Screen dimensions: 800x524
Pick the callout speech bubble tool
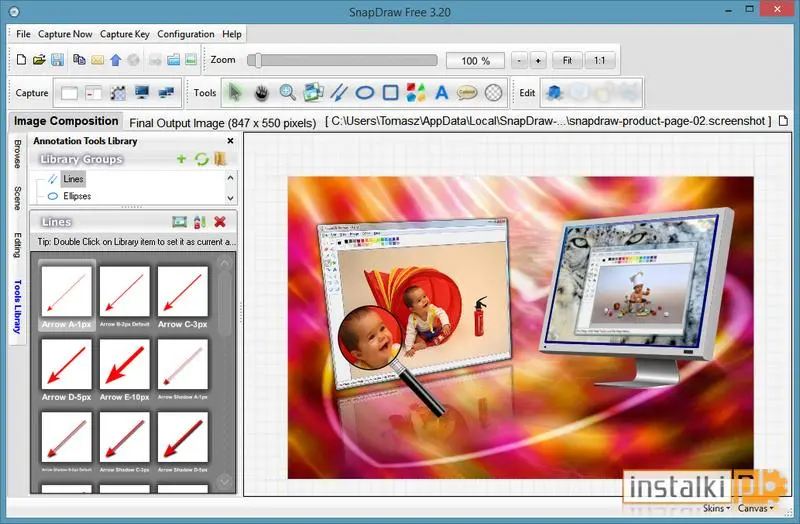[x=467, y=93]
